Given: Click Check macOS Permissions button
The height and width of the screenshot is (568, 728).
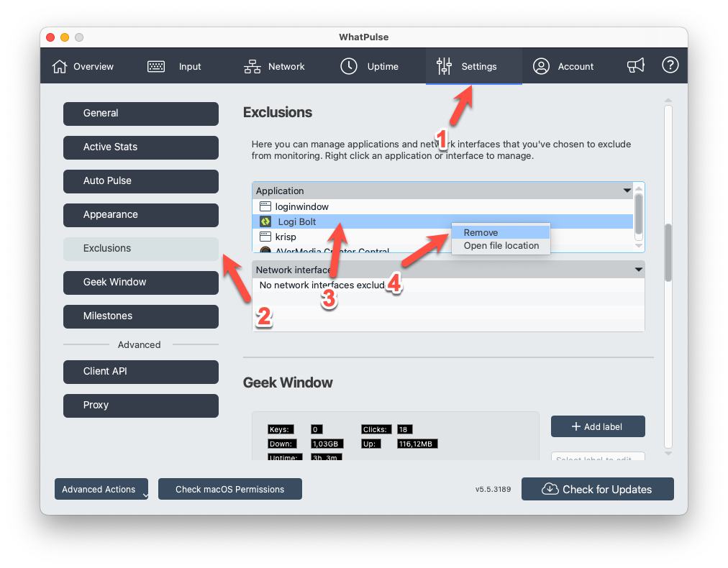Looking at the screenshot, I should point(229,489).
